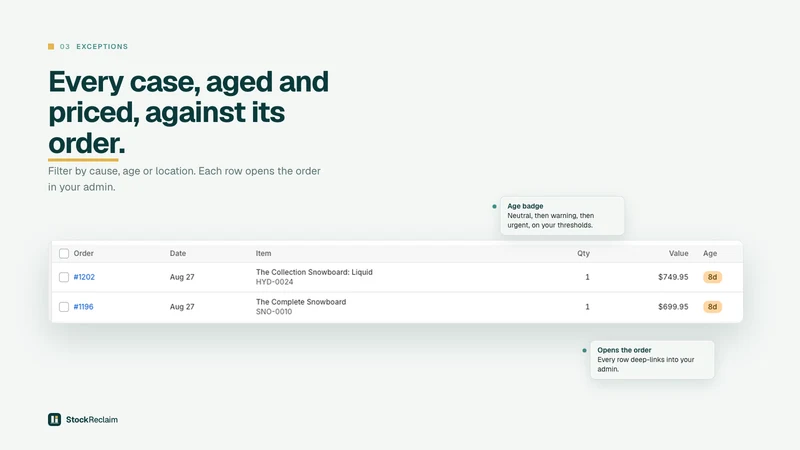This screenshot has width=800, height=450.
Task: Click the StockReclaim logo icon
Action: point(55,419)
